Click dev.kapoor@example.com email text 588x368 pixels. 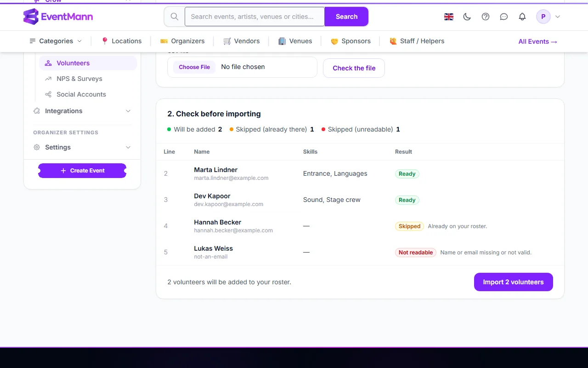coord(228,204)
